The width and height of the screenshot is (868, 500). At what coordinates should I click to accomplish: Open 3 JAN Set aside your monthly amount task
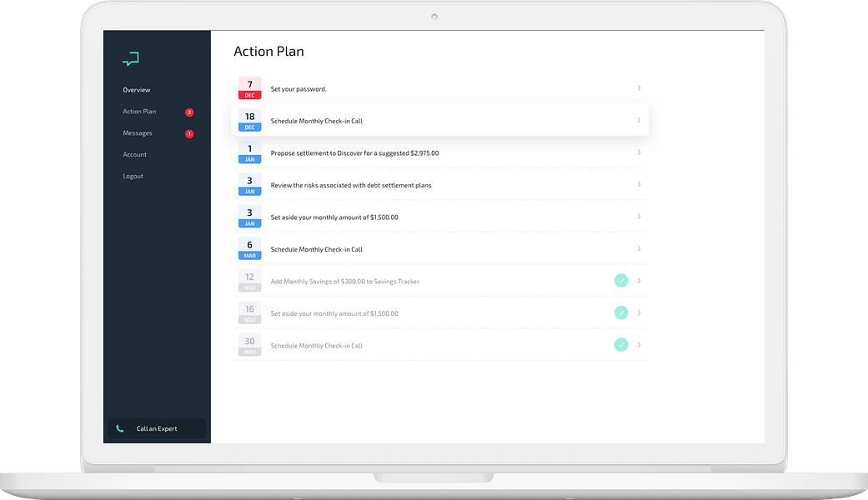[x=334, y=217]
